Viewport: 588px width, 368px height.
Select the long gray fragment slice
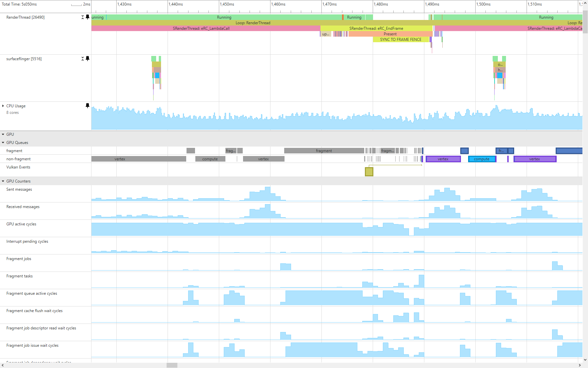click(323, 151)
